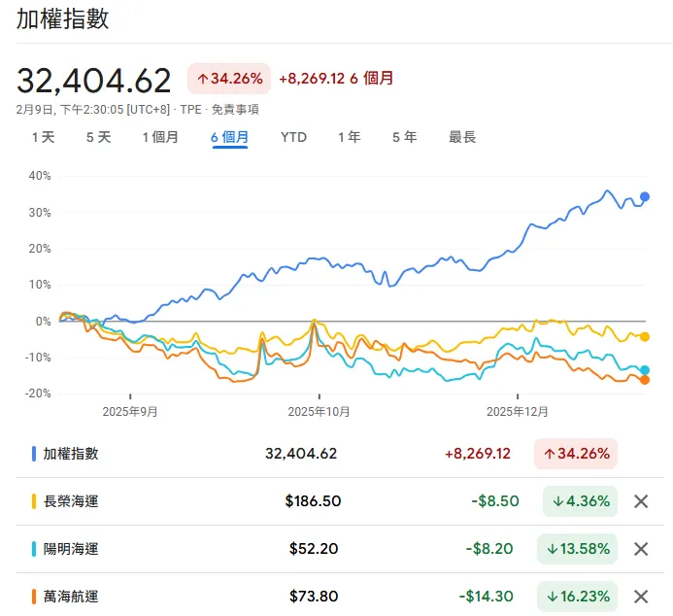Open the 陽明海運 stock row
This screenshot has width=673, height=616.
(340, 549)
